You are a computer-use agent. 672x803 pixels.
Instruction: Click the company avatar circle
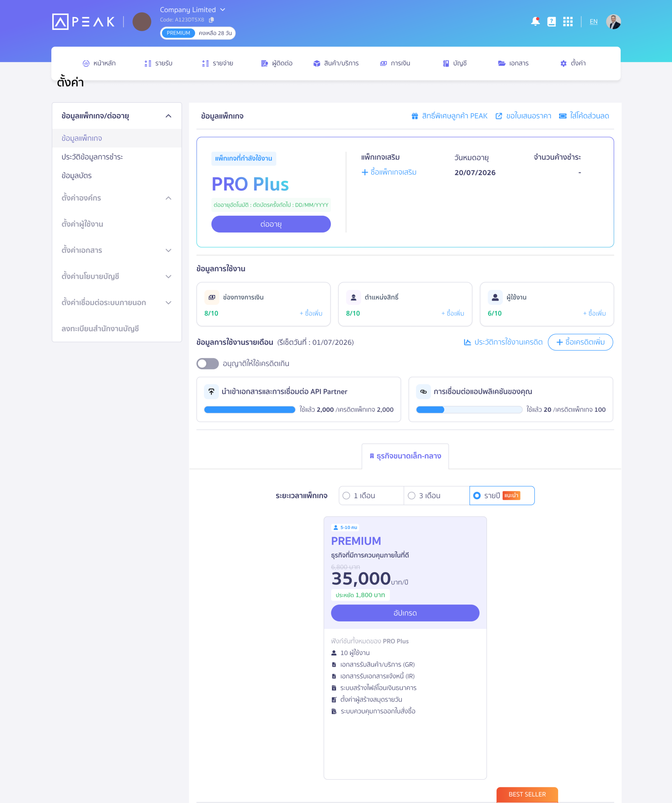click(x=142, y=22)
